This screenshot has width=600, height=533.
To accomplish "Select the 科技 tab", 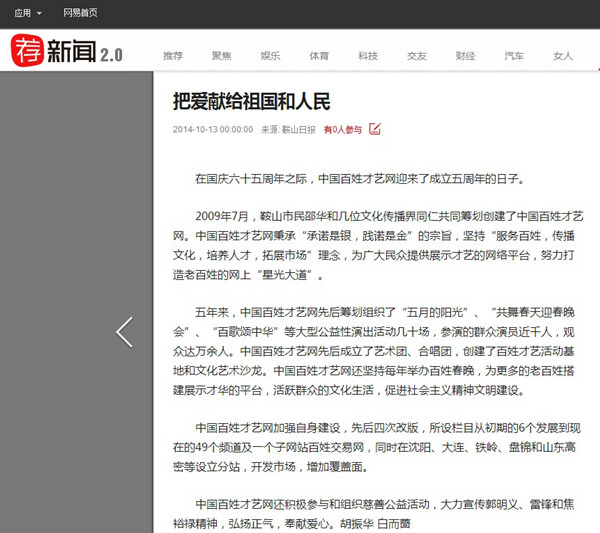I will point(368,56).
